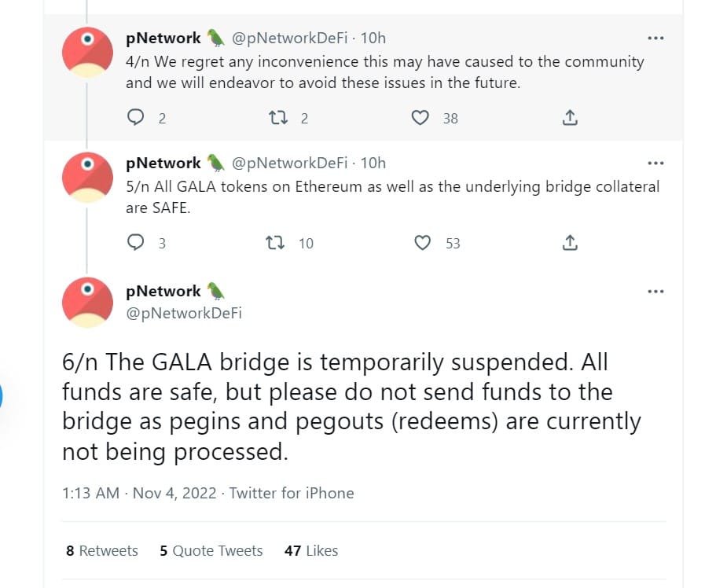Open more options menu on tweet 4/n
The width and height of the screenshot is (705, 588).
(655, 36)
